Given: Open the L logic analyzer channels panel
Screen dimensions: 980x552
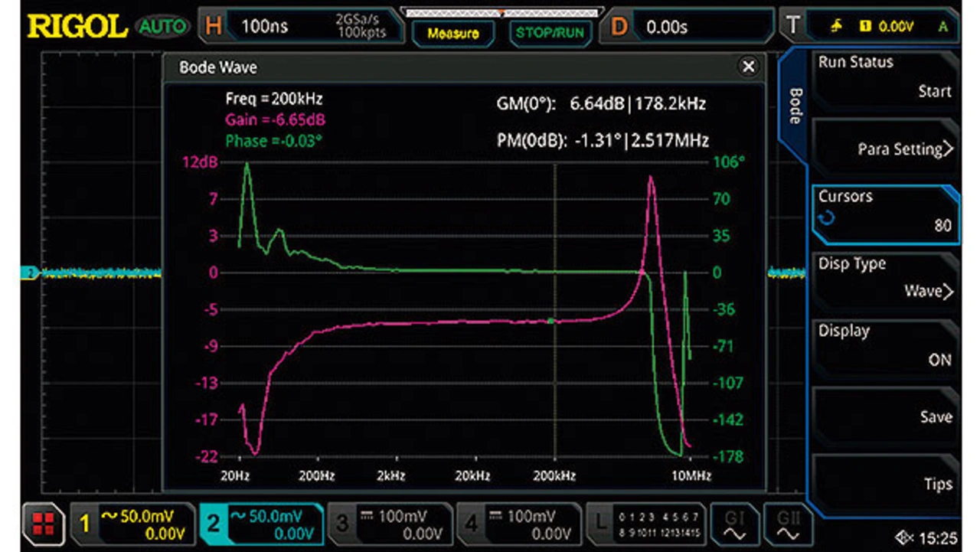Looking at the screenshot, I should click(x=644, y=524).
